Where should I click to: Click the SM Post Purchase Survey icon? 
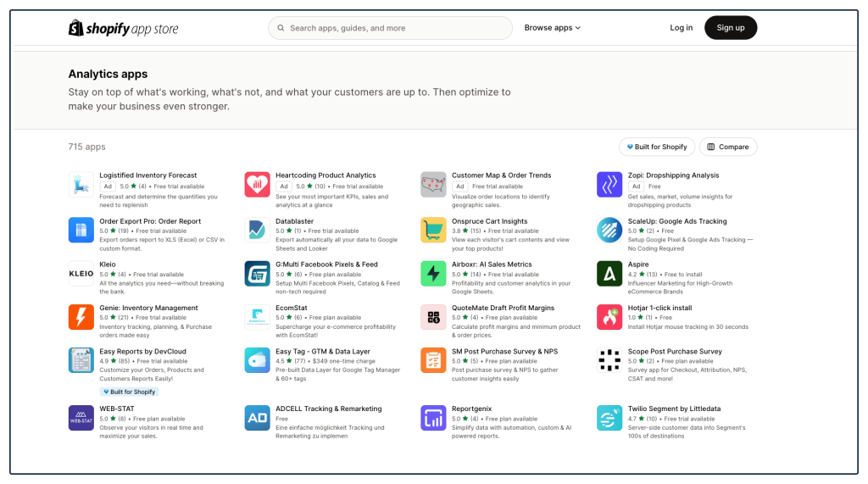[433, 360]
